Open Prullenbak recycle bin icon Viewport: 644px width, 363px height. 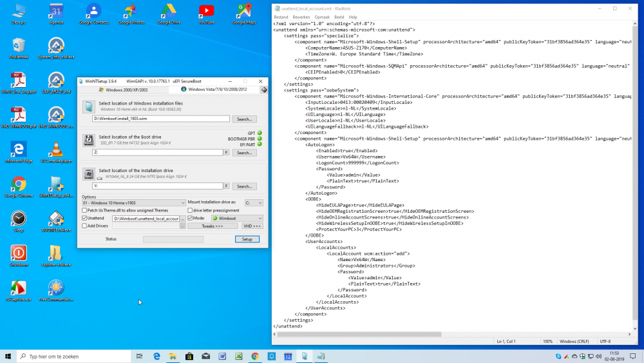[19, 46]
